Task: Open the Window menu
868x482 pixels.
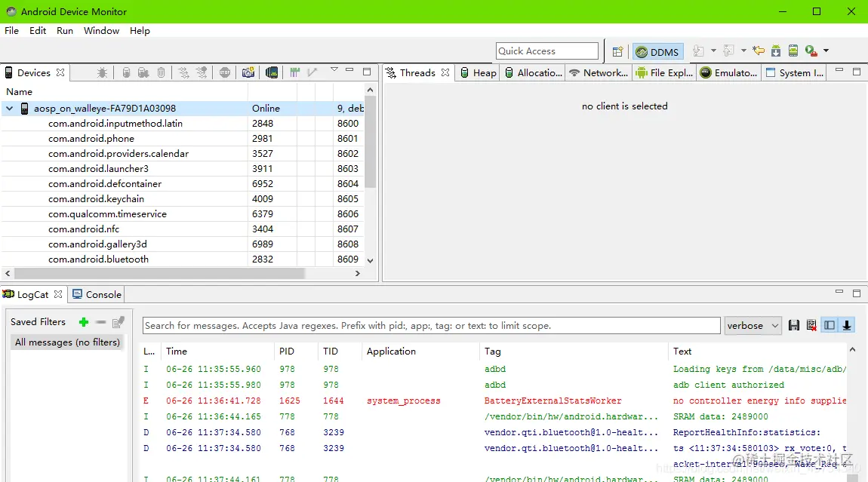Action: 101,30
